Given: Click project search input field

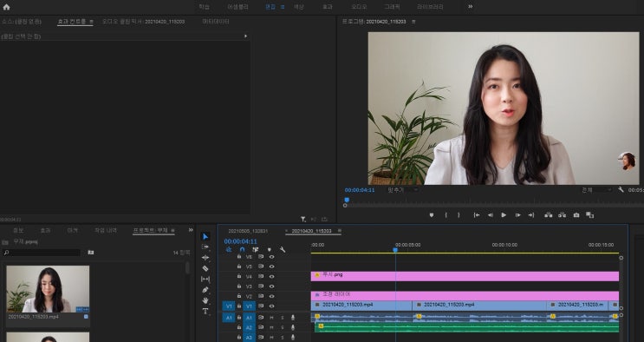Looking at the screenshot, I should point(41,253).
